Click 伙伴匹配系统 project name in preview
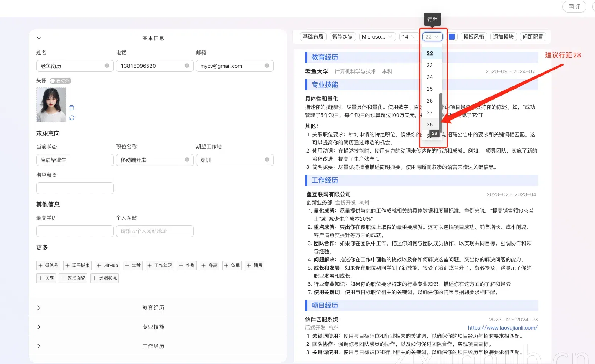Viewport: 595px width, 364px height. click(321, 320)
